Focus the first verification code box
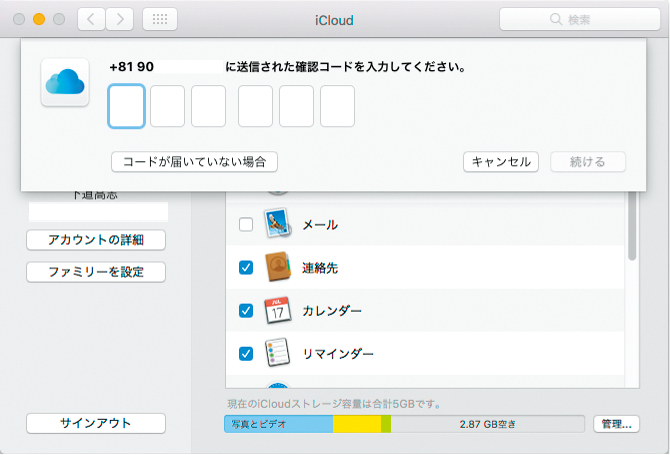The image size is (670, 455). click(x=126, y=106)
